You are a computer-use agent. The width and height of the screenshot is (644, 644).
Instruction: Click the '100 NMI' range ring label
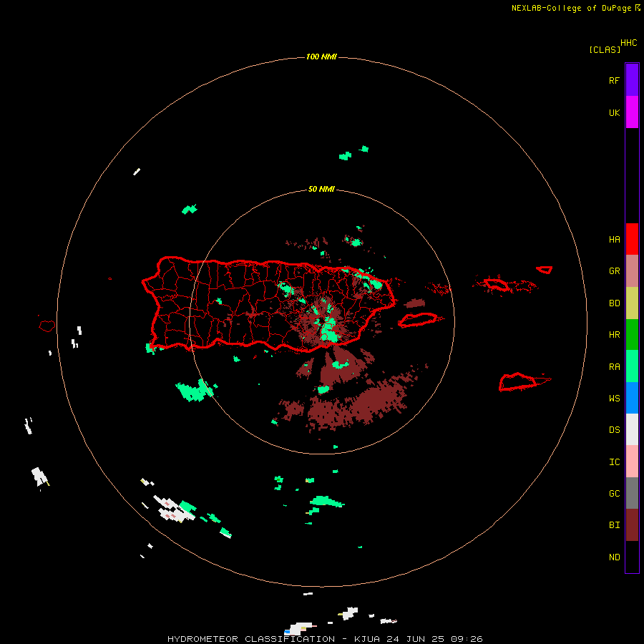[x=321, y=57]
